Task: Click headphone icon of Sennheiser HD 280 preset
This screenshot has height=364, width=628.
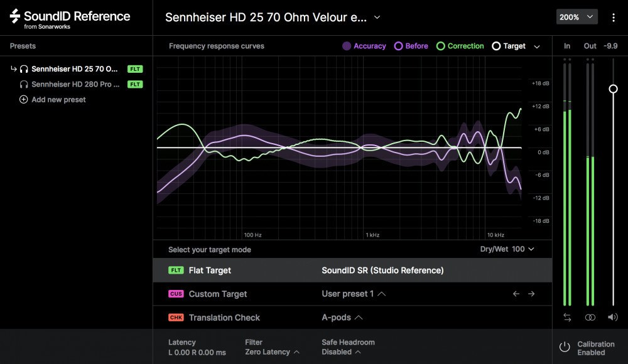Action: (x=24, y=85)
